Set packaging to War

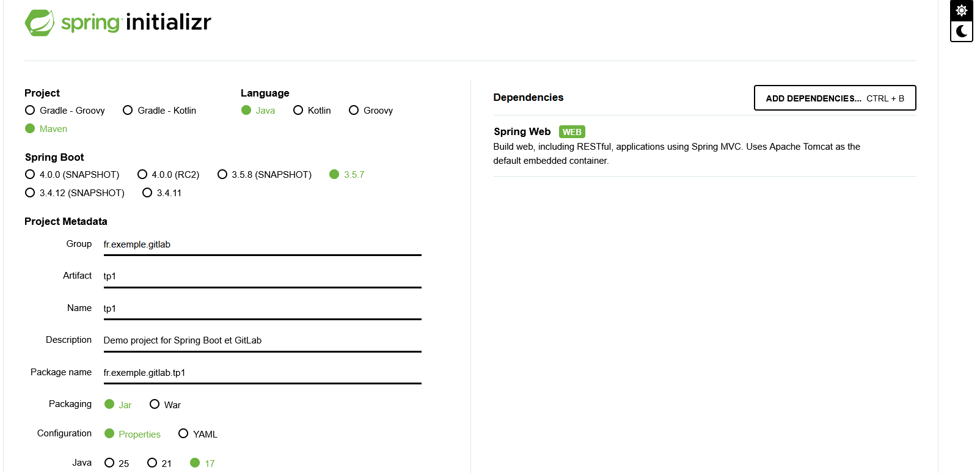[155, 405]
